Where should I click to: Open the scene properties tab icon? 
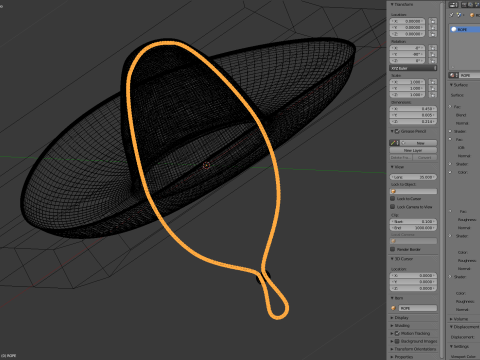[476, 5]
